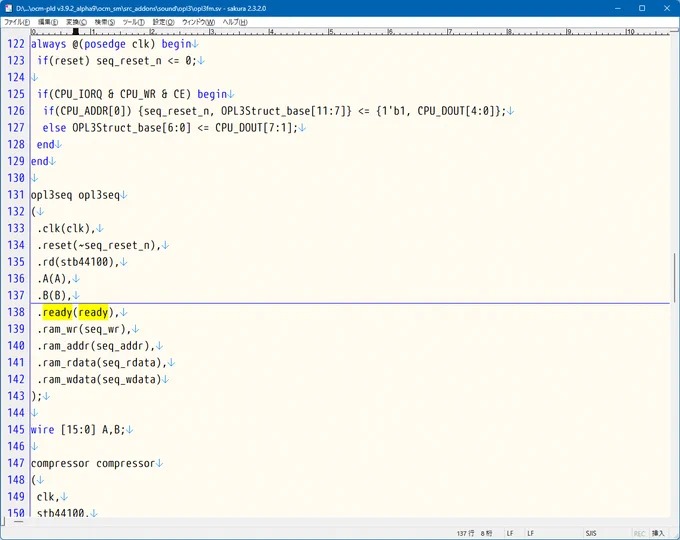Click '.clk(clk),' on line 133
The width and height of the screenshot is (680, 540).
[66, 229]
